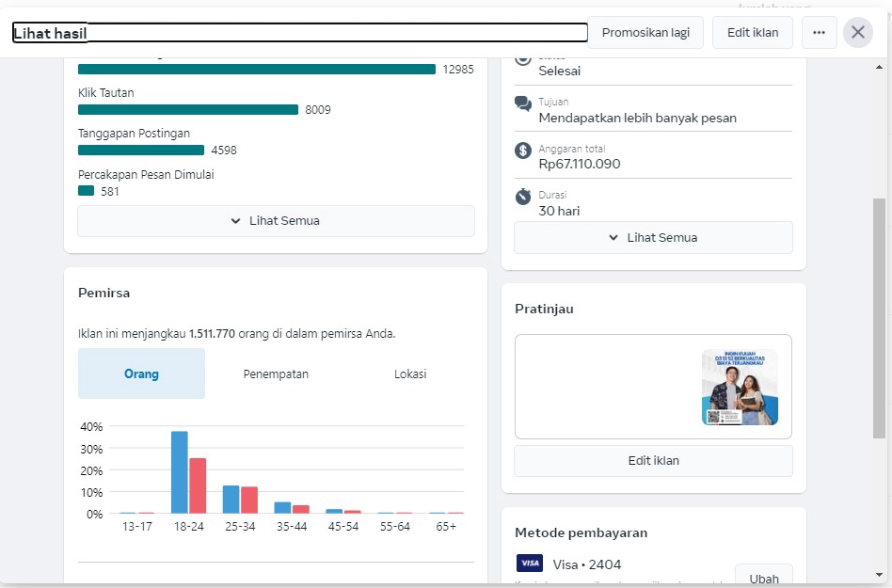Click the status icon next to Selesai

[x=523, y=56]
